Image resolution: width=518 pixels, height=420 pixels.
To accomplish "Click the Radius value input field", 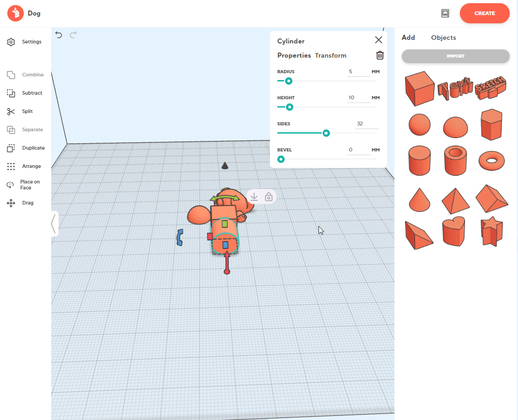I will [x=358, y=72].
